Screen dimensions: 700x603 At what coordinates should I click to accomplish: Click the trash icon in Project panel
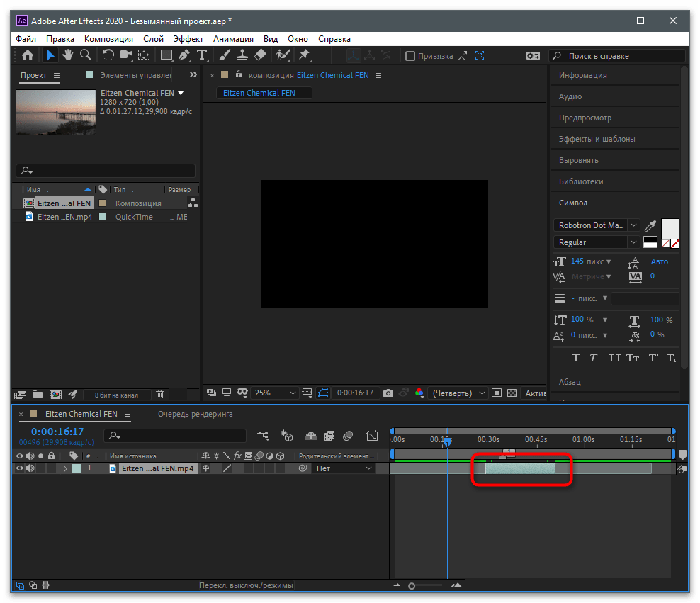pos(160,394)
